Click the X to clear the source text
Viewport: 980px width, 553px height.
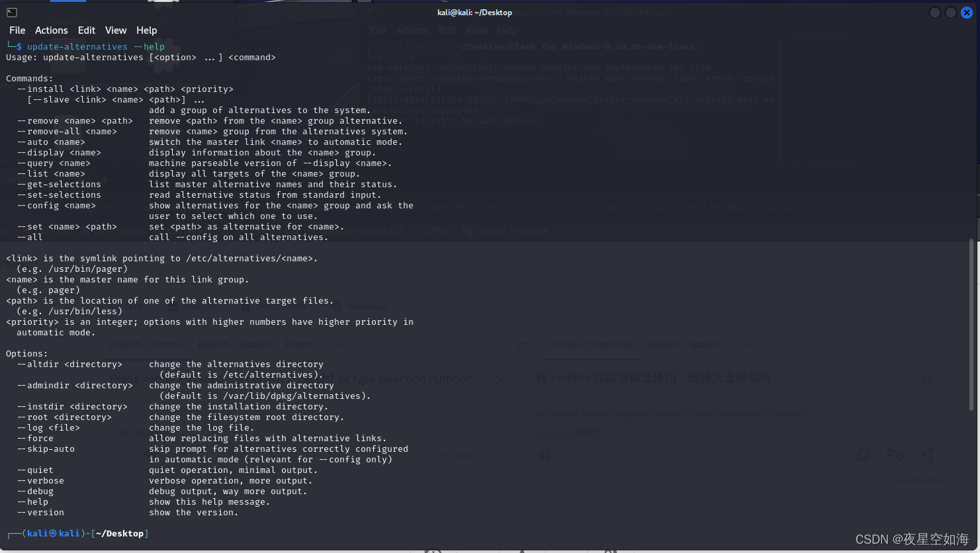501,379
